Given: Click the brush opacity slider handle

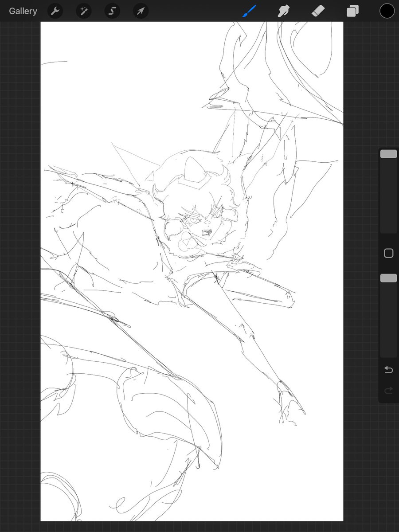Looking at the screenshot, I should click(388, 278).
